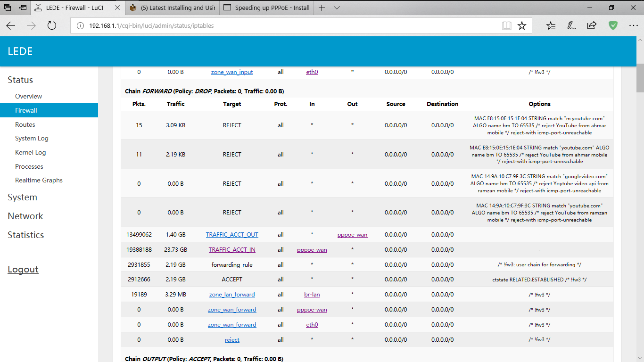
Task: Switch to Speeding up PPPoE tab
Action: 267,8
